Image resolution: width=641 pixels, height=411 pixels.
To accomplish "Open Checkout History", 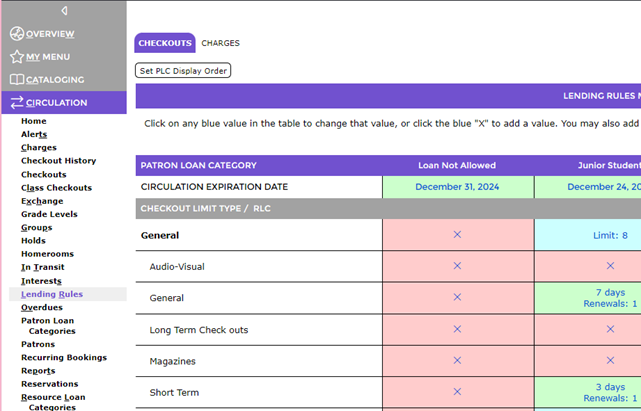I will (x=58, y=161).
